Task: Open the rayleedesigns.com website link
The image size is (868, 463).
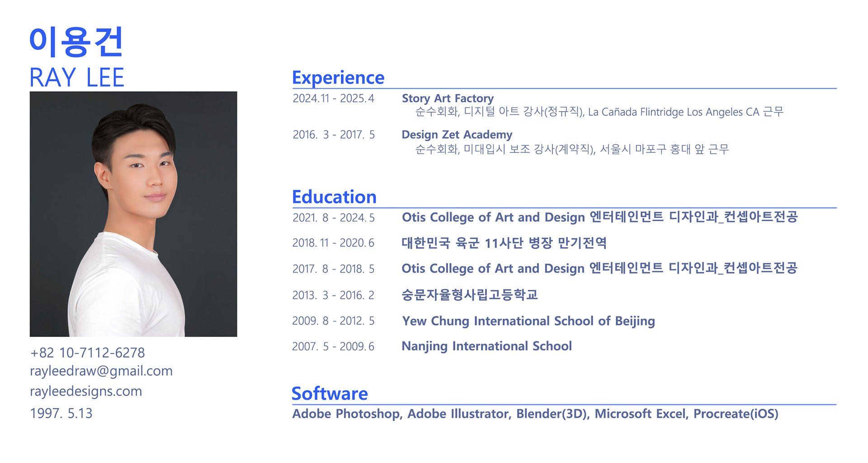Action: click(x=86, y=391)
